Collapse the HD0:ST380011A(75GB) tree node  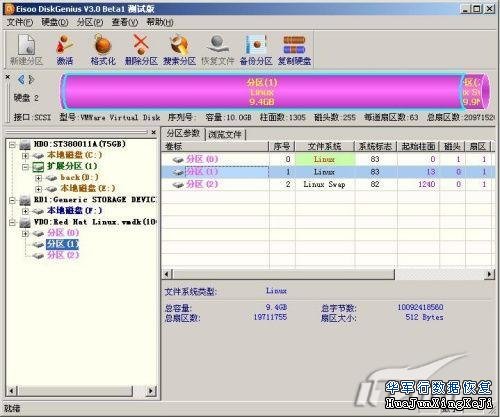click(12, 145)
